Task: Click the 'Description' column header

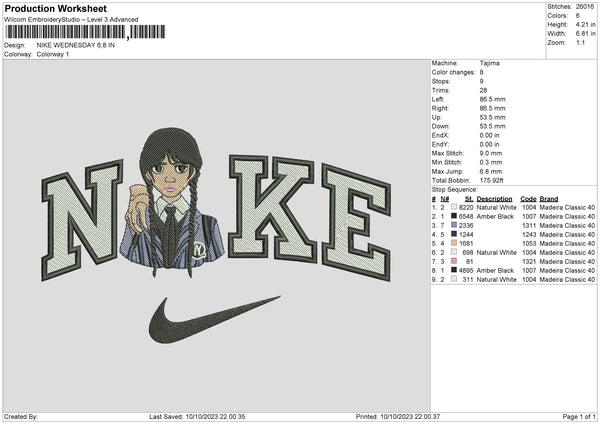Action: [x=494, y=199]
